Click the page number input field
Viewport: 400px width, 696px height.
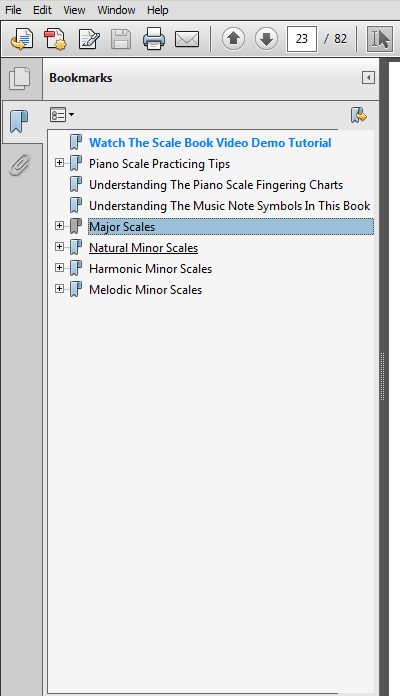coord(302,39)
